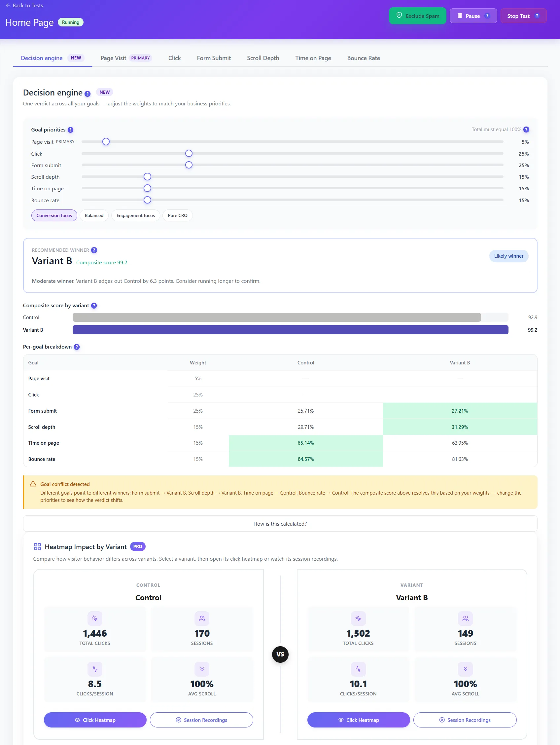Click the Bounce rate priority slider handle
The width and height of the screenshot is (560, 745).
click(x=147, y=200)
